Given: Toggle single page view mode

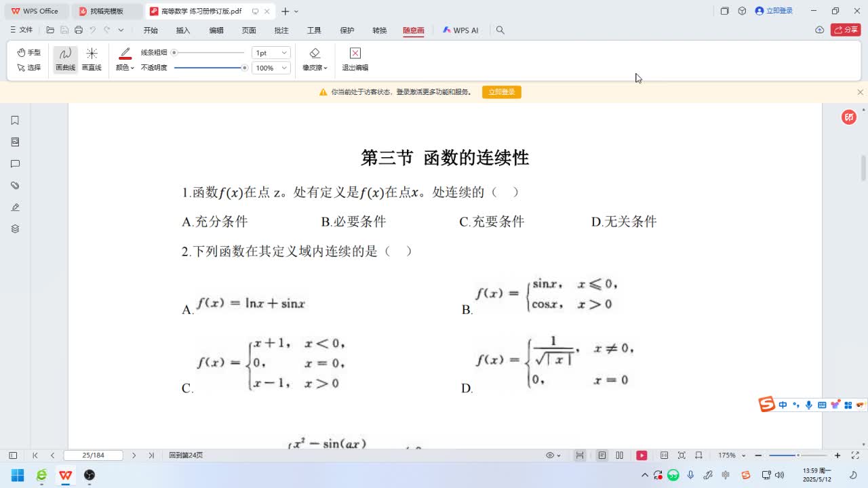Looking at the screenshot, I should pos(601,455).
